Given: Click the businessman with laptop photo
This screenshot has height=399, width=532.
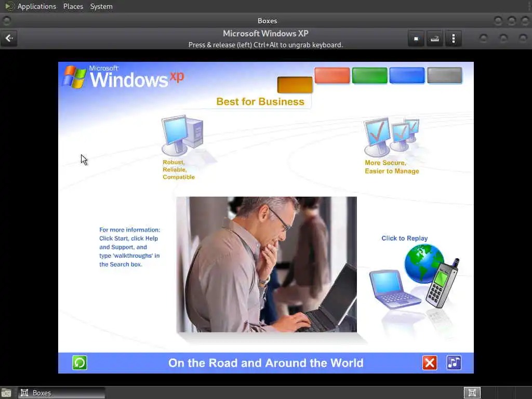Looking at the screenshot, I should pyautogui.click(x=267, y=264).
